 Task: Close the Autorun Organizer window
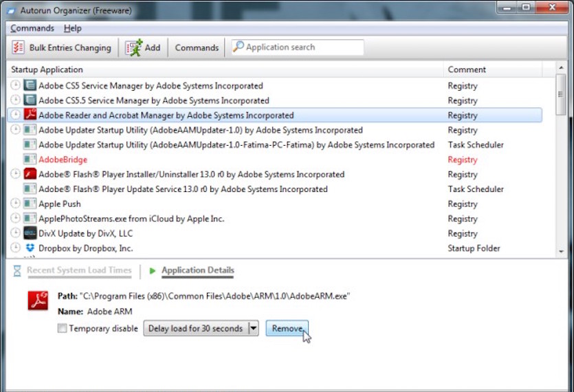[x=552, y=8]
